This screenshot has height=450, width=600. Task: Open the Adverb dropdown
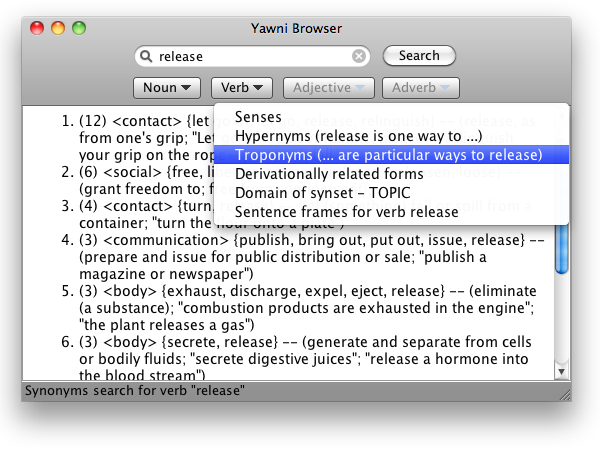pyautogui.click(x=421, y=88)
